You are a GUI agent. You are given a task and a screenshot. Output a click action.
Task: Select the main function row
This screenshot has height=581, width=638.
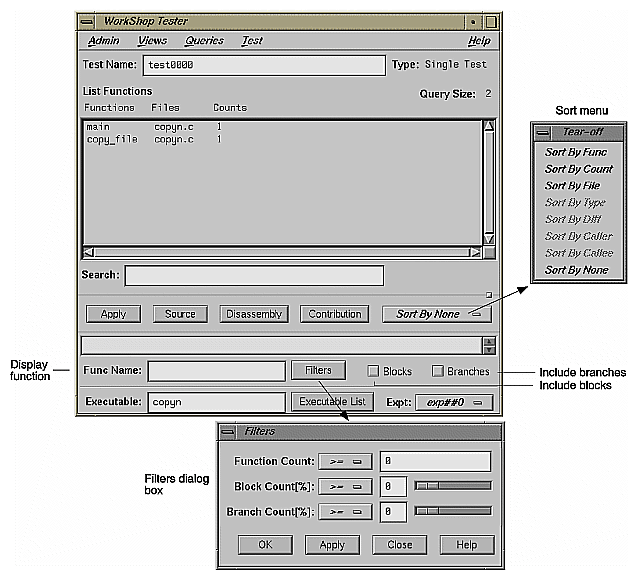[282, 127]
